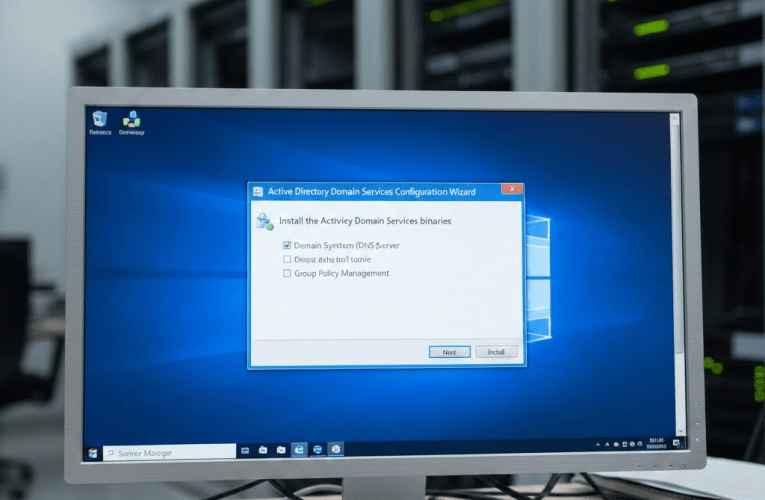The image size is (765, 500).
Task: Click the wizard title bar icon
Action: click(258, 192)
